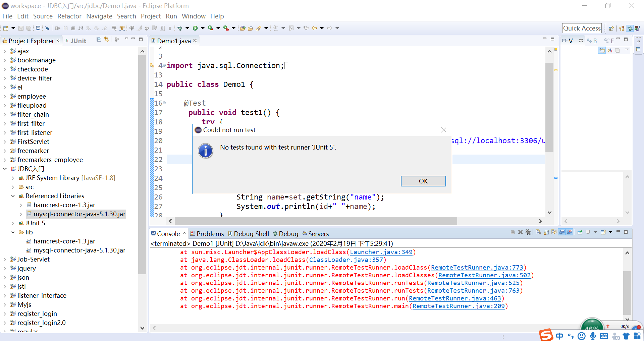The image size is (644, 341).
Task: Click the Resume debug toolbar icon
Action: click(58, 28)
